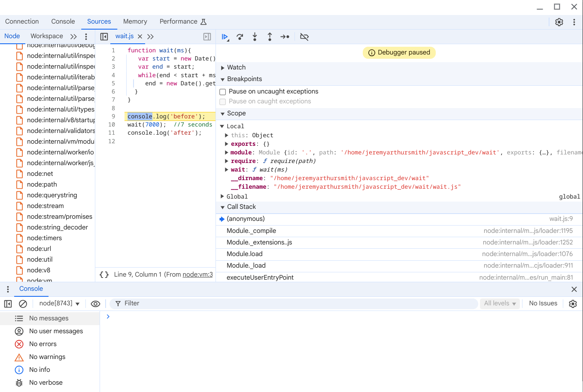Select the No errors filter

(50, 344)
